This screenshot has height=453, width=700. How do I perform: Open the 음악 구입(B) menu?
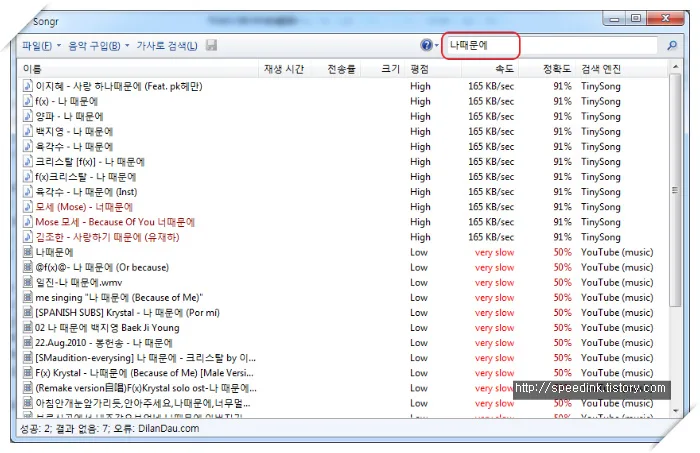click(x=99, y=46)
